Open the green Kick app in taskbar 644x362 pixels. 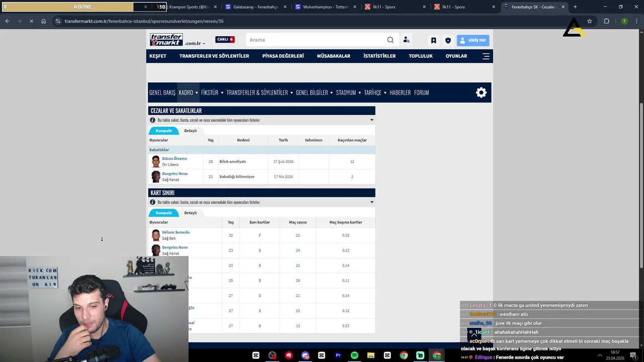coord(420,355)
